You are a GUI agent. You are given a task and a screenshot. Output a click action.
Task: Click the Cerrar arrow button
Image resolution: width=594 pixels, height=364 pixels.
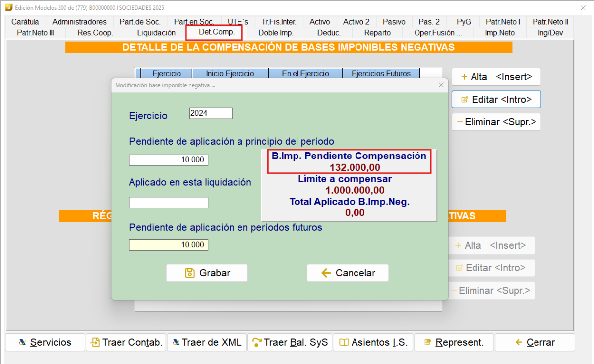pyautogui.click(x=535, y=342)
